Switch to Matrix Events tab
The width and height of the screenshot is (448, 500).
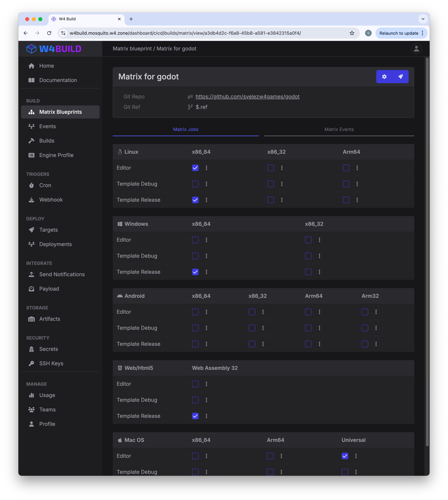pyautogui.click(x=339, y=129)
